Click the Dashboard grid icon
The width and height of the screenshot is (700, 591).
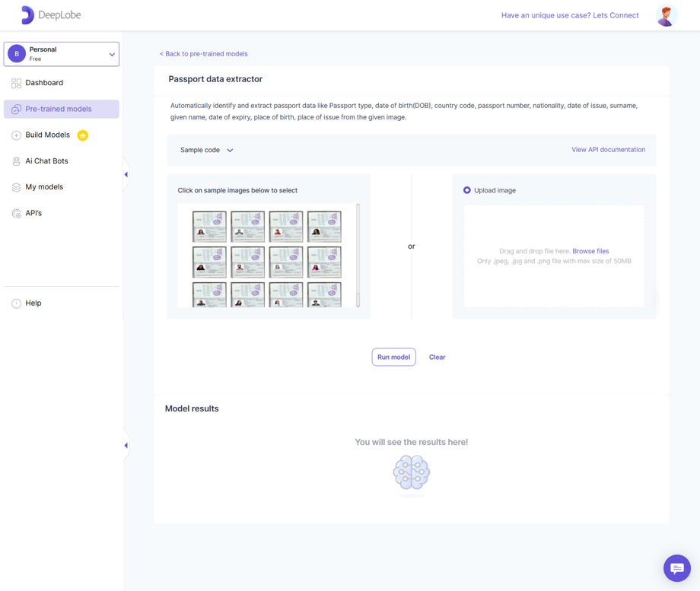[16, 83]
